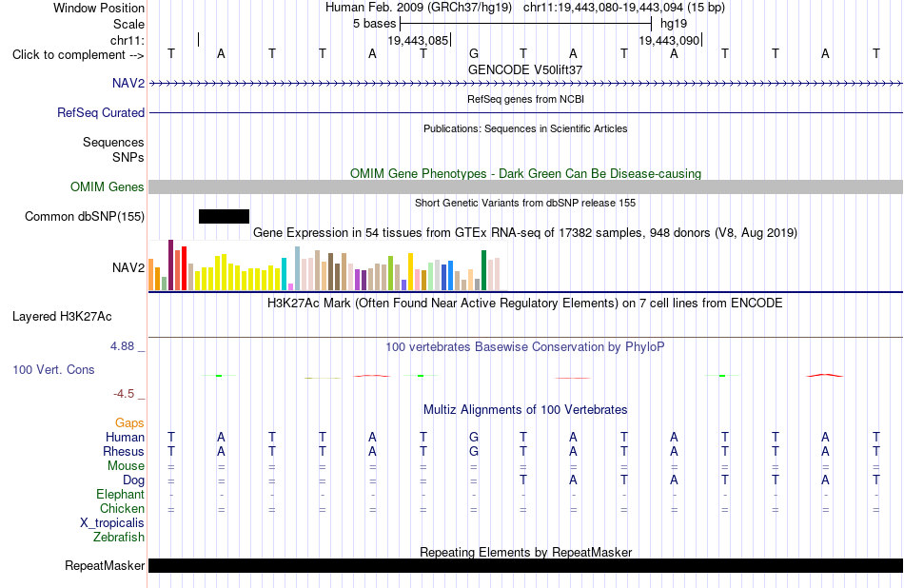Click the G base in the Human alignment row
This screenshot has width=904, height=588.
[473, 437]
